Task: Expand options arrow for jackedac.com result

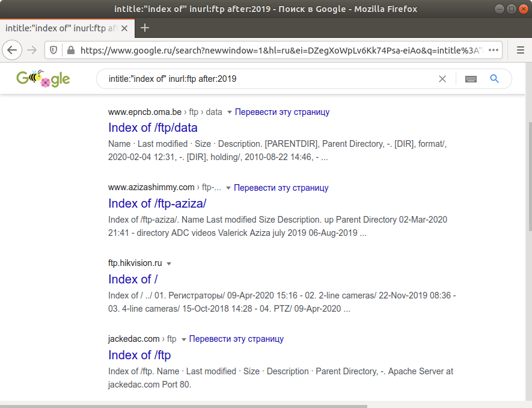Action: (183, 339)
